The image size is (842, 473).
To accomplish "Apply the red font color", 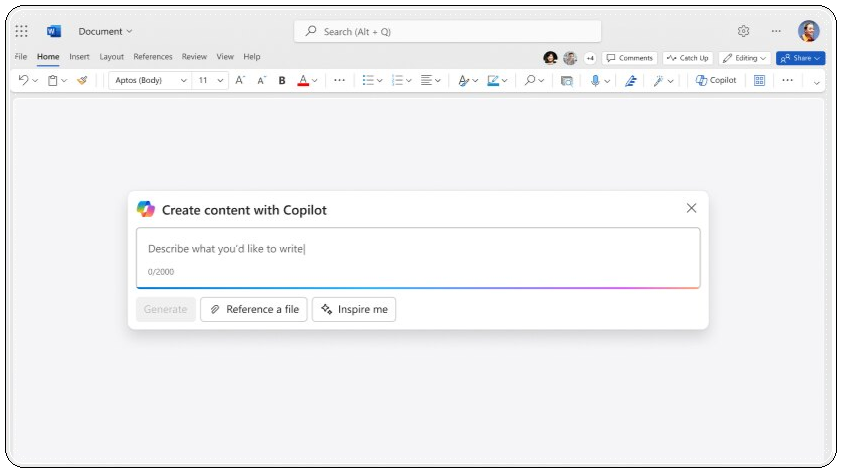I will (x=303, y=81).
